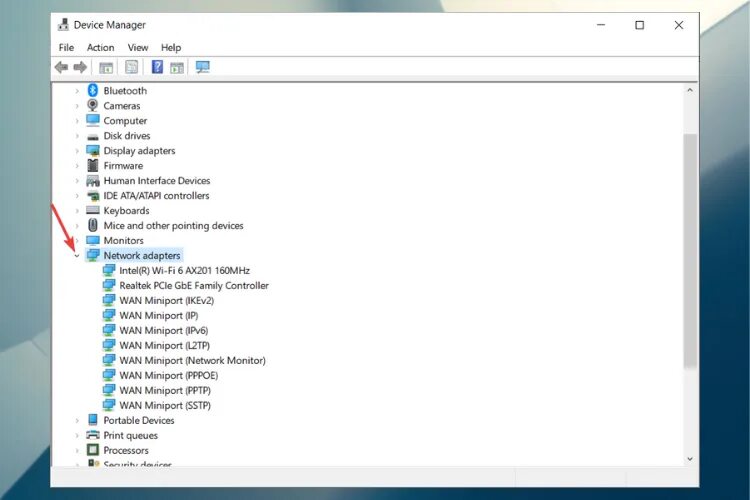Minimize the Device Manager window

(601, 25)
